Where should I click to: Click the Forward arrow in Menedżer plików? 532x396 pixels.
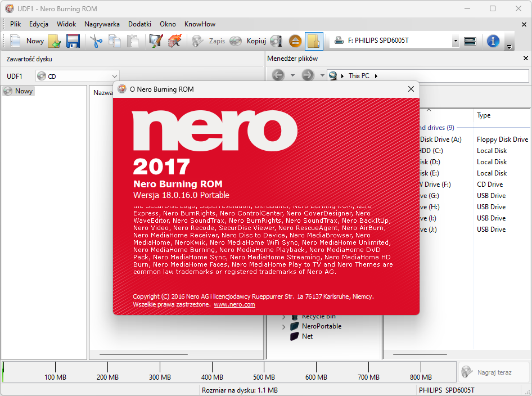coord(308,75)
